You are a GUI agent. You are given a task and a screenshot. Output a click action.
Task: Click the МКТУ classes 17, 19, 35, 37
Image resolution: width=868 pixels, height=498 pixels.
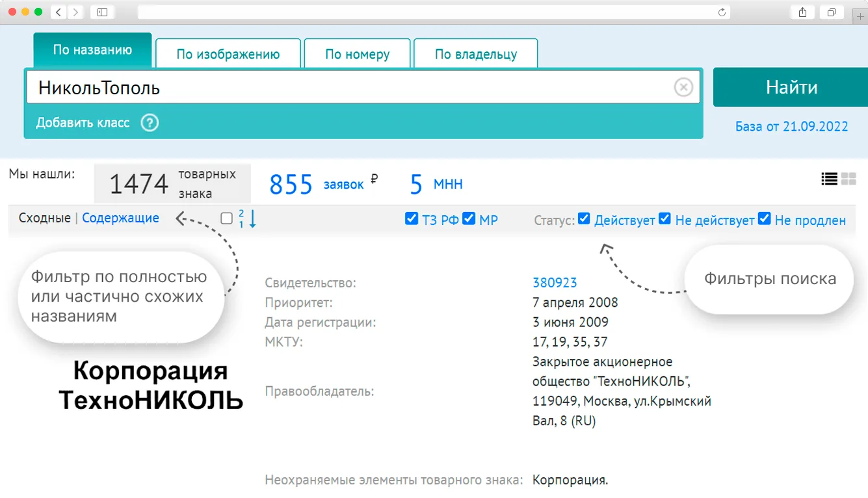pos(570,341)
